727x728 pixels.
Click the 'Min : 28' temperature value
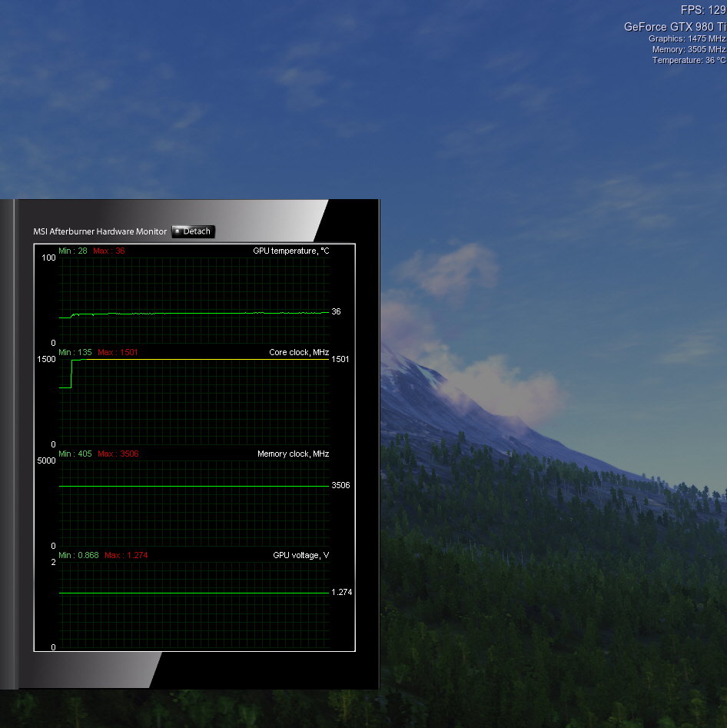coord(73,251)
